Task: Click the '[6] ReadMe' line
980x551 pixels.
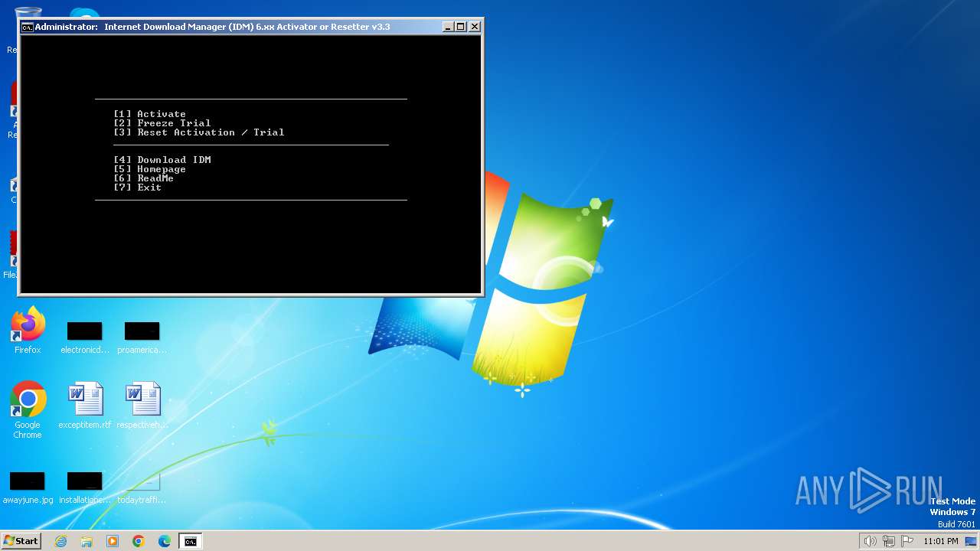Action: (x=143, y=178)
